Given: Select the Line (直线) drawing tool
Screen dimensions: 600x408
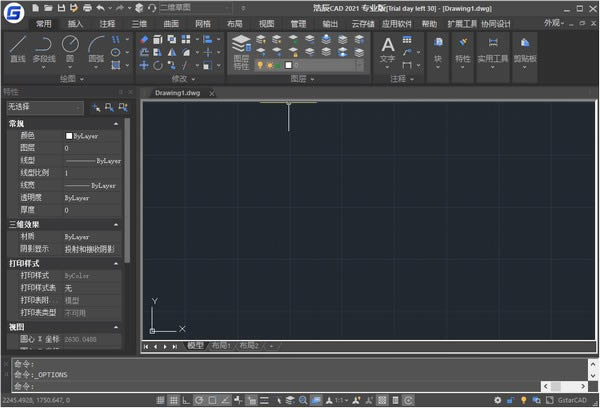Looking at the screenshot, I should pos(18,49).
